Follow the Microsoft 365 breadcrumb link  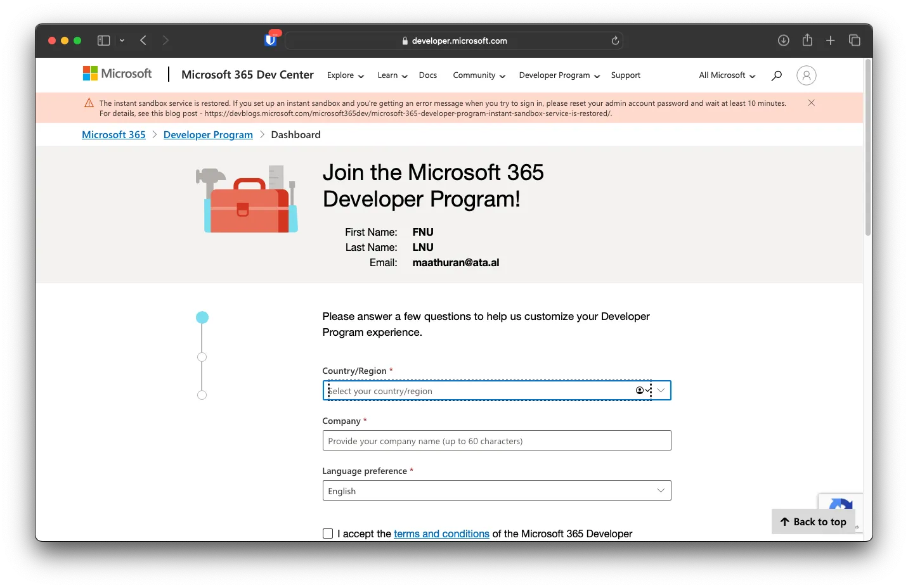tap(113, 135)
